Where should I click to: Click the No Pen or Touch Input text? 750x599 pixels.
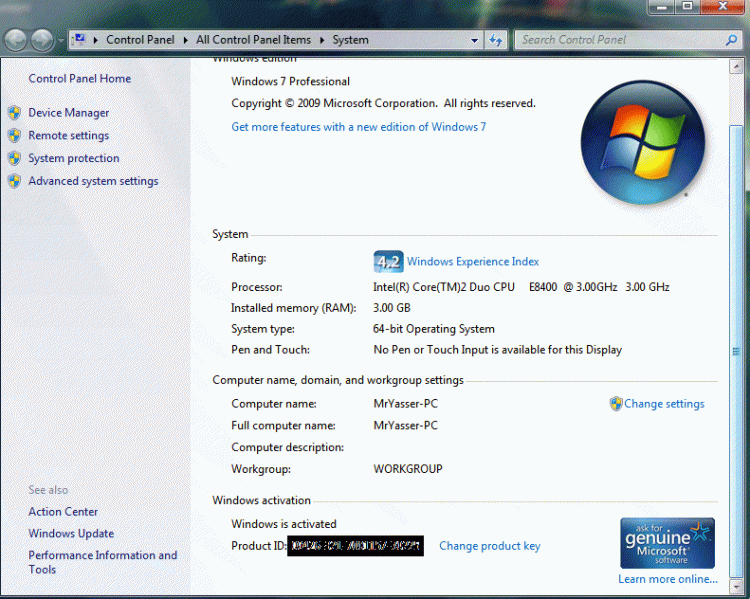497,350
